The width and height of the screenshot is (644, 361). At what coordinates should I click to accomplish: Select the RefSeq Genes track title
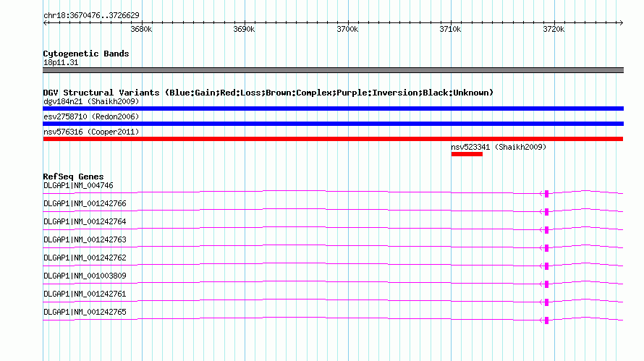[x=73, y=177]
